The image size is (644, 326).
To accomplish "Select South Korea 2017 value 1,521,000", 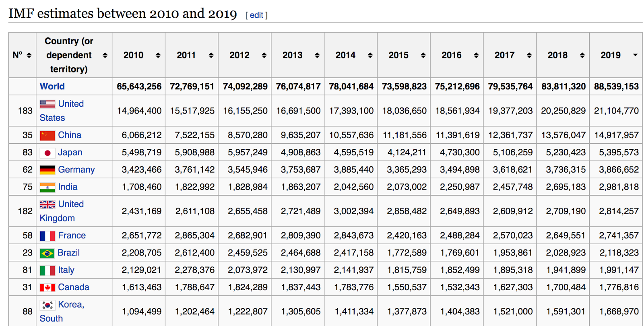I will point(513,312).
